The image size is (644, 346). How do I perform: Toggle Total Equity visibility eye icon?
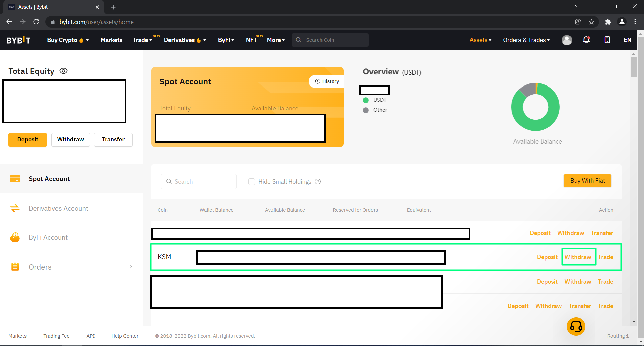(x=63, y=71)
